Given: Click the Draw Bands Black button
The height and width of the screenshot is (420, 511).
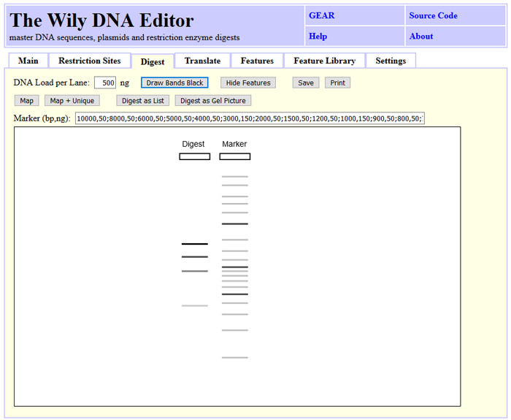Looking at the screenshot, I should click(x=174, y=83).
